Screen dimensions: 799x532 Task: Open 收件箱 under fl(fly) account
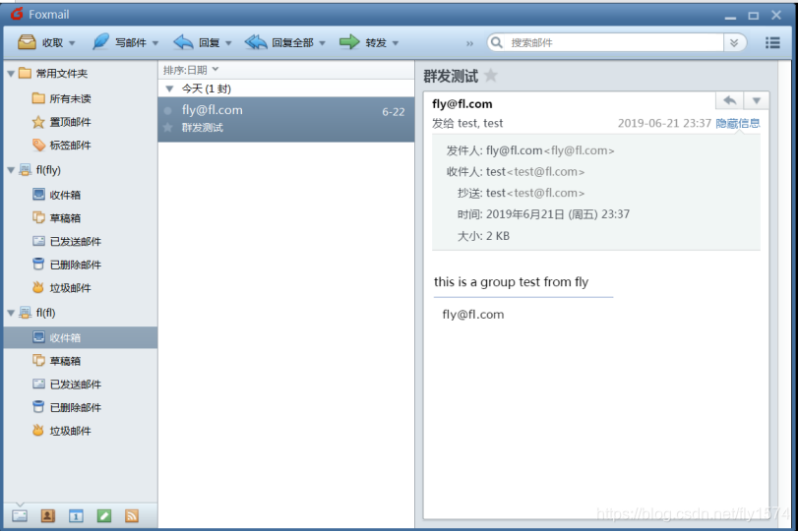tap(56, 195)
